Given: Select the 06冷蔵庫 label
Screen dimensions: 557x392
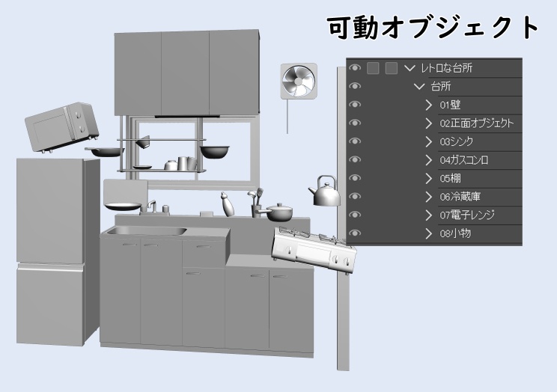Looking at the screenshot, I should [x=460, y=197].
